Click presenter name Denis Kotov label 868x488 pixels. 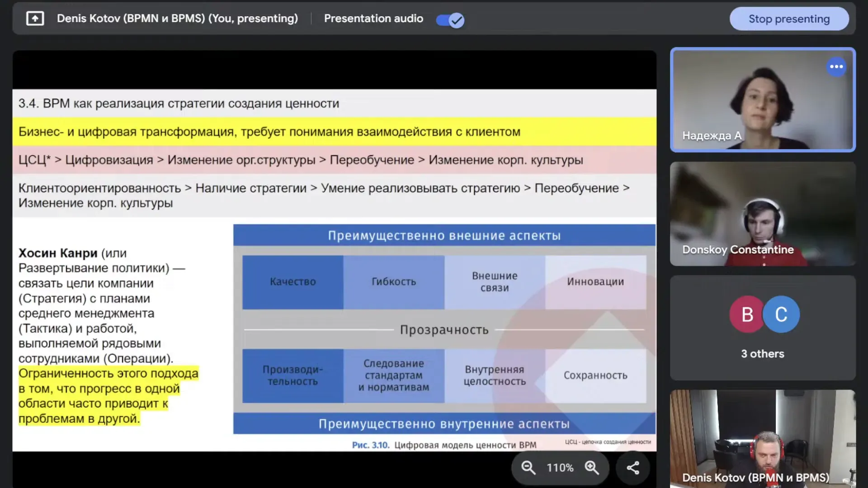pos(177,19)
